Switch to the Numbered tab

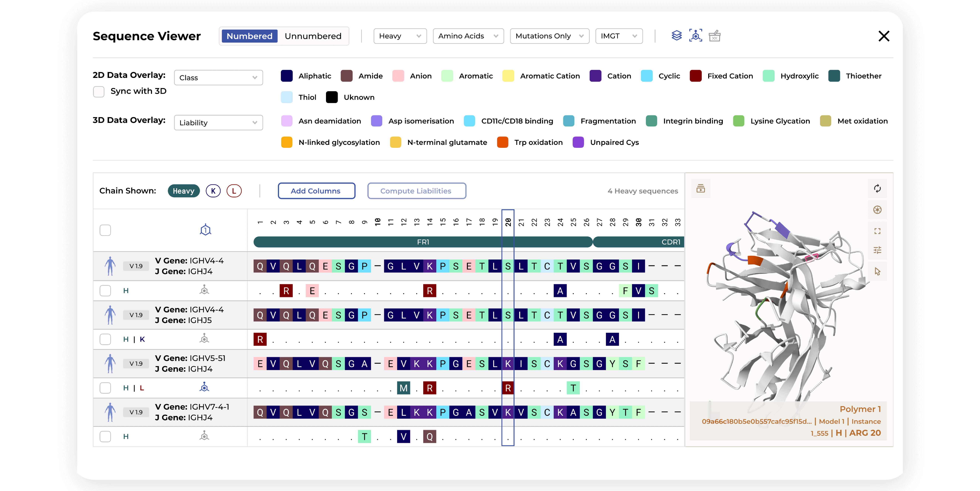coord(250,36)
